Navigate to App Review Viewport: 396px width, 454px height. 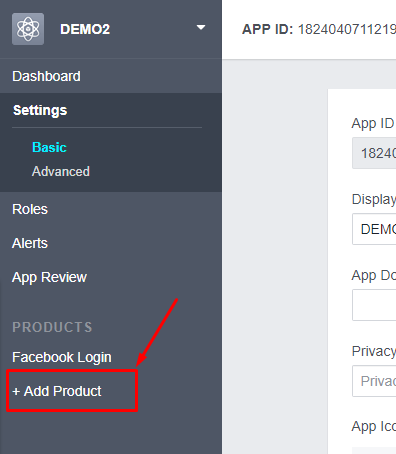[49, 277]
